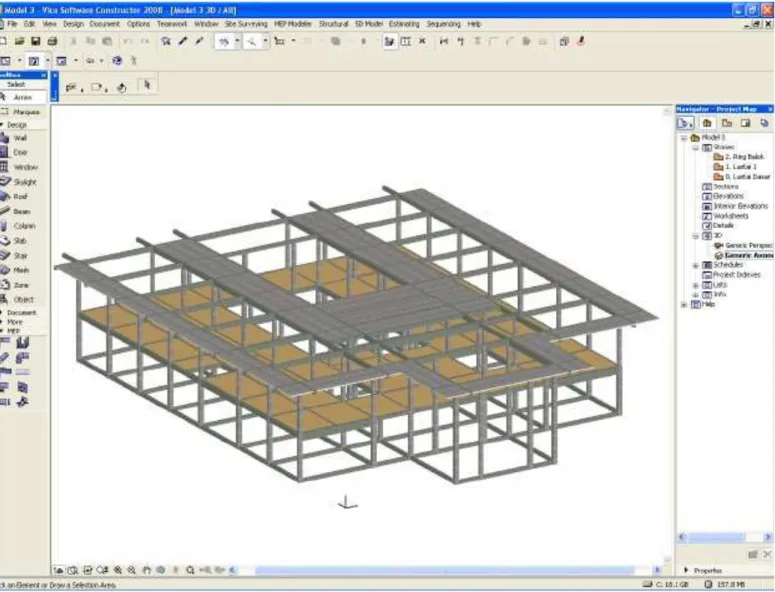Switch Navigator to Publisher Sets icon
Image resolution: width=775 pixels, height=592 pixels.
[764, 123]
